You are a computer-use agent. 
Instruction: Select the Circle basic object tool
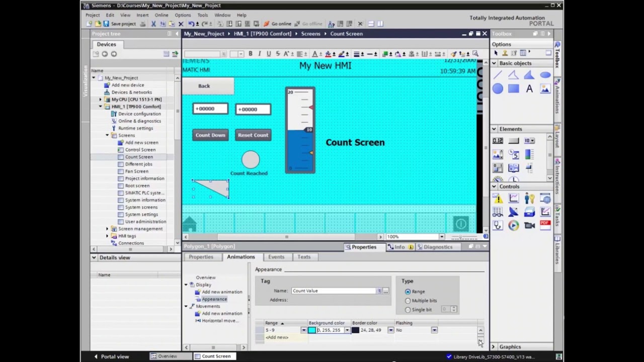pos(498,89)
